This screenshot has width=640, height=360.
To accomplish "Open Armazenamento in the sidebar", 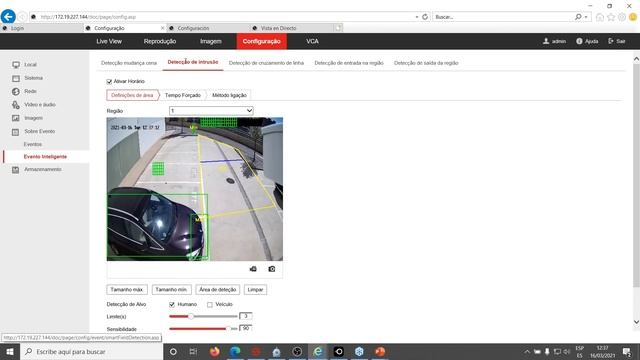I will [x=42, y=169].
